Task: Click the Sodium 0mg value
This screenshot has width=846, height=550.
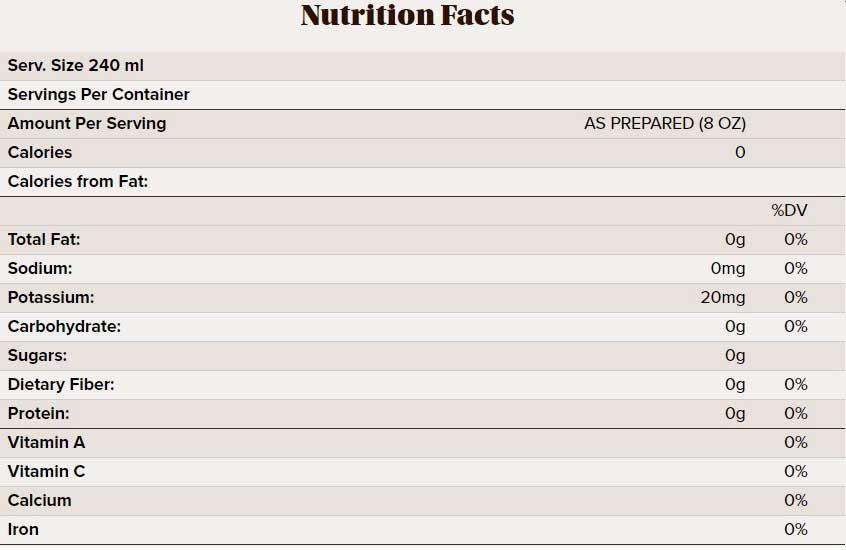Action: click(728, 269)
